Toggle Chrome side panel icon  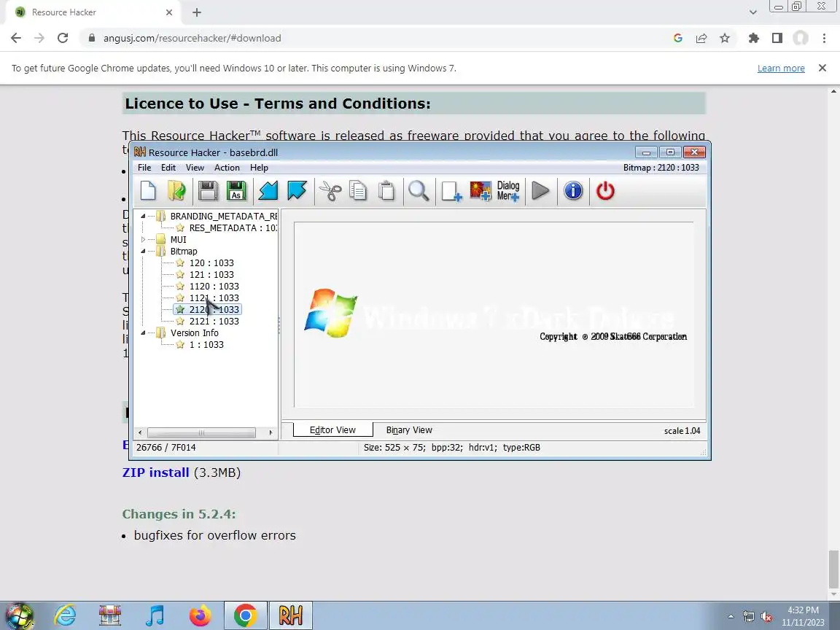pos(777,38)
